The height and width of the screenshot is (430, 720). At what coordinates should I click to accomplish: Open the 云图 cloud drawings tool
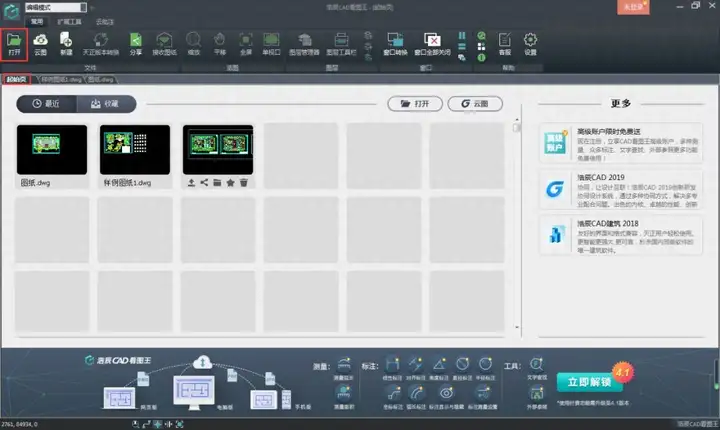coord(40,44)
